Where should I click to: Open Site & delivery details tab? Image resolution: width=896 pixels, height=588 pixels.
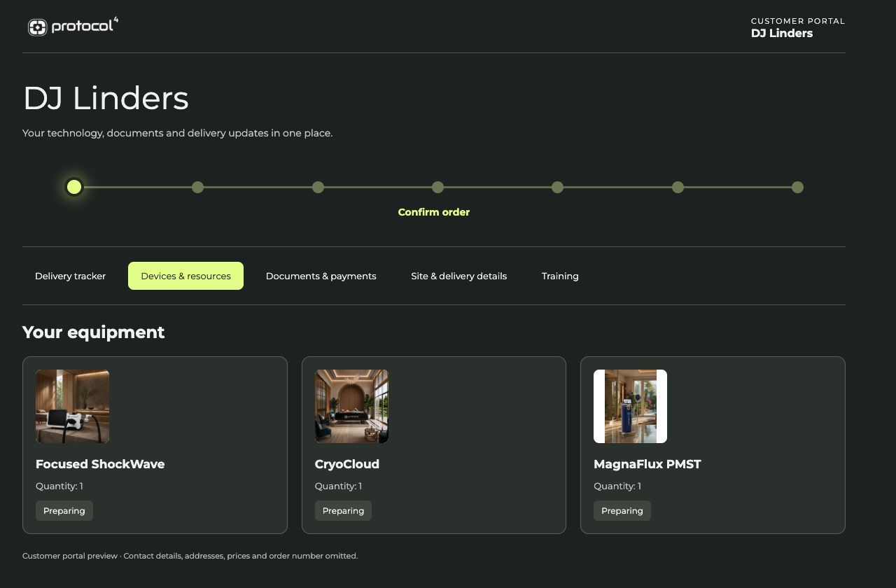coord(458,276)
